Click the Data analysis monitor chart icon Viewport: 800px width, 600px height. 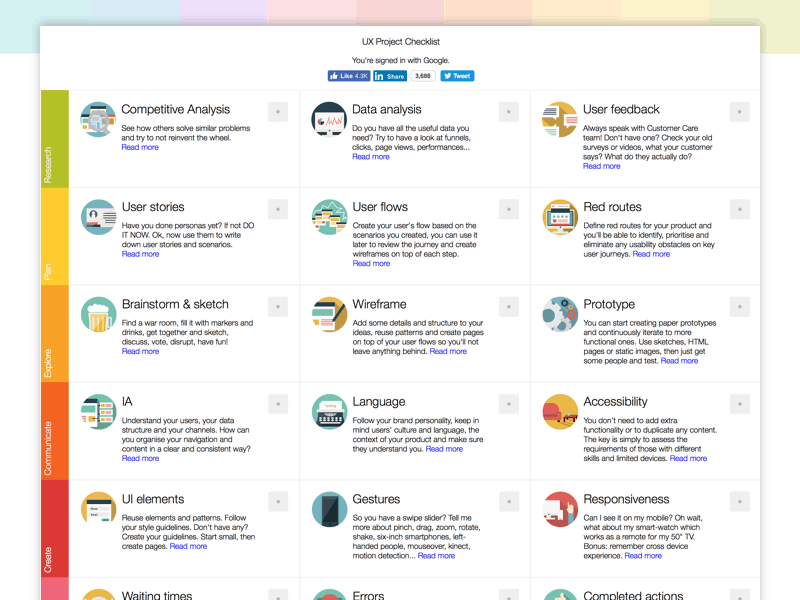[329, 119]
